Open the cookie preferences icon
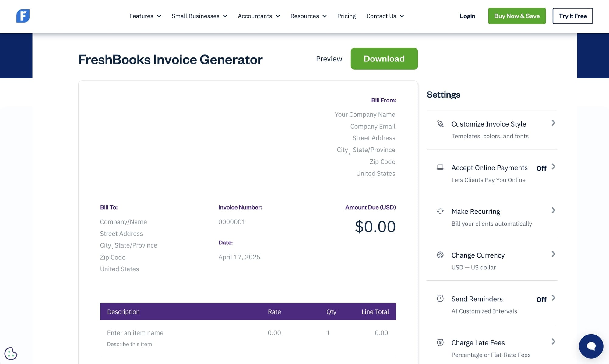The height and width of the screenshot is (364, 609). point(12,354)
